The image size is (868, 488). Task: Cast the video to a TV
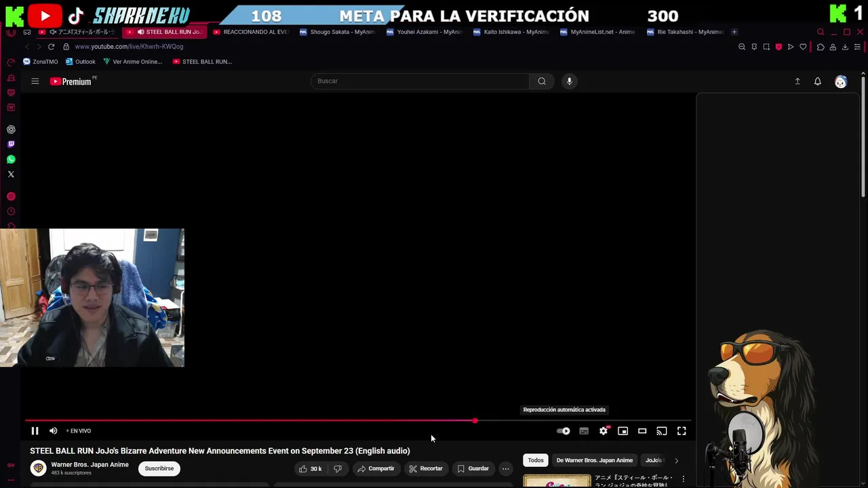pos(662,431)
